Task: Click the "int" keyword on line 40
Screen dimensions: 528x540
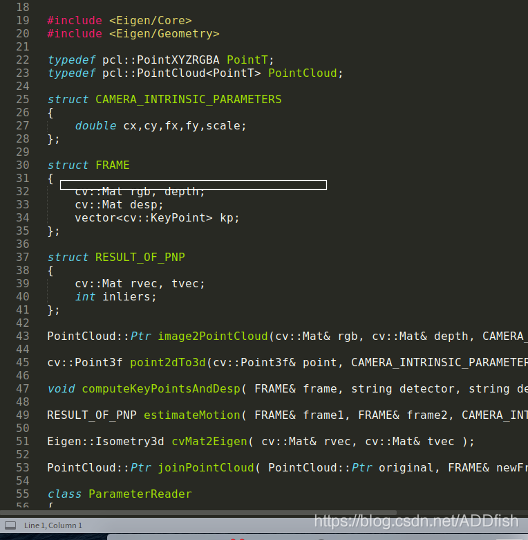Action: click(x=85, y=297)
